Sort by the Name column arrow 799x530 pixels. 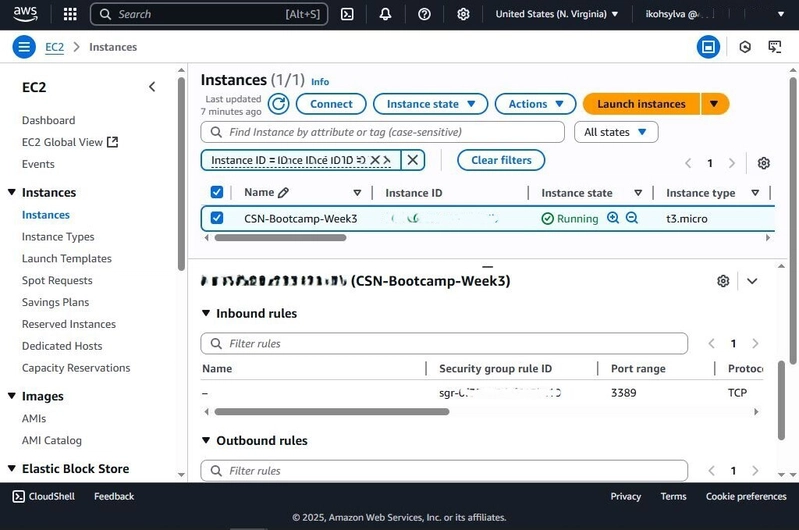click(x=357, y=193)
